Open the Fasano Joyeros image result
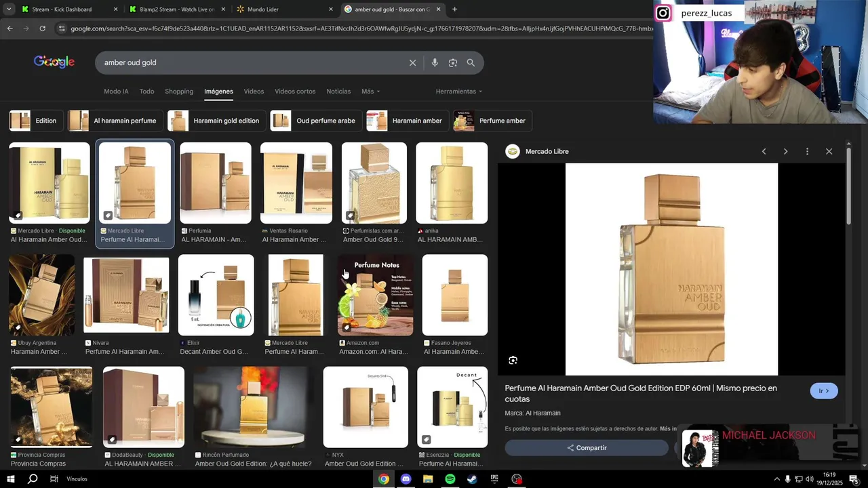The height and width of the screenshot is (488, 868). point(455,295)
